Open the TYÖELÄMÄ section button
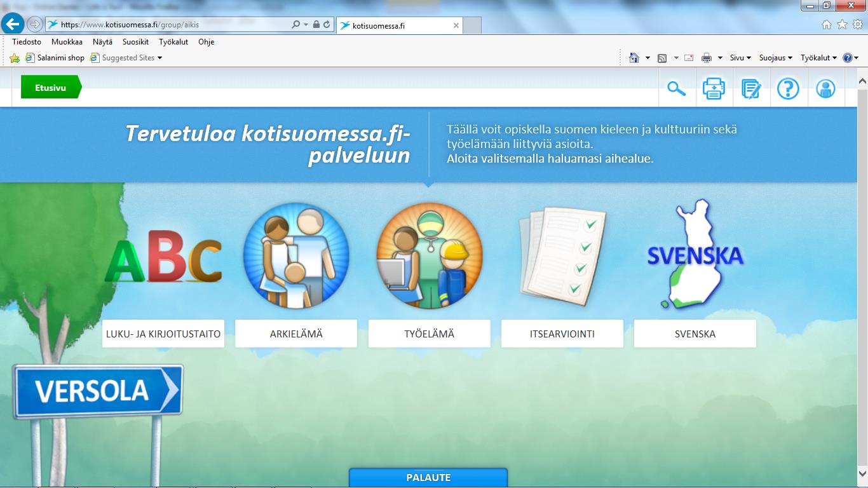868x488 pixels. (x=430, y=334)
